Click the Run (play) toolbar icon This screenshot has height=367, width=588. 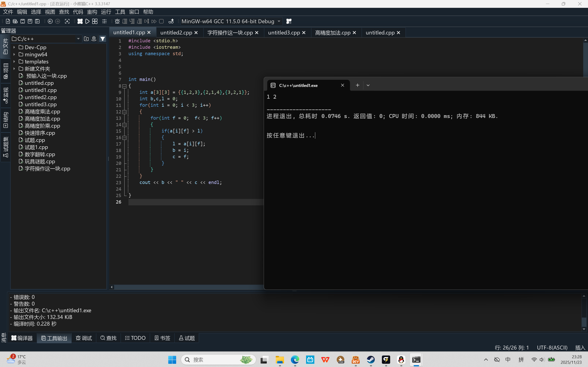(x=87, y=21)
